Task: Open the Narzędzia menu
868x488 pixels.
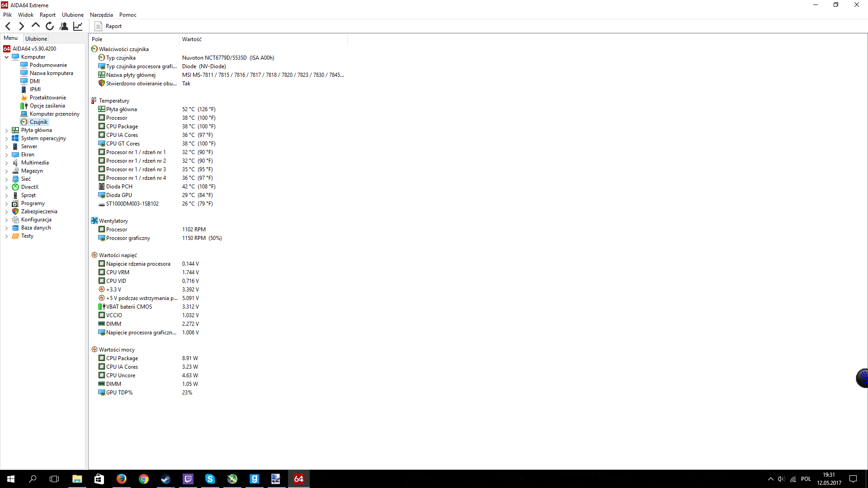Action: coord(101,15)
